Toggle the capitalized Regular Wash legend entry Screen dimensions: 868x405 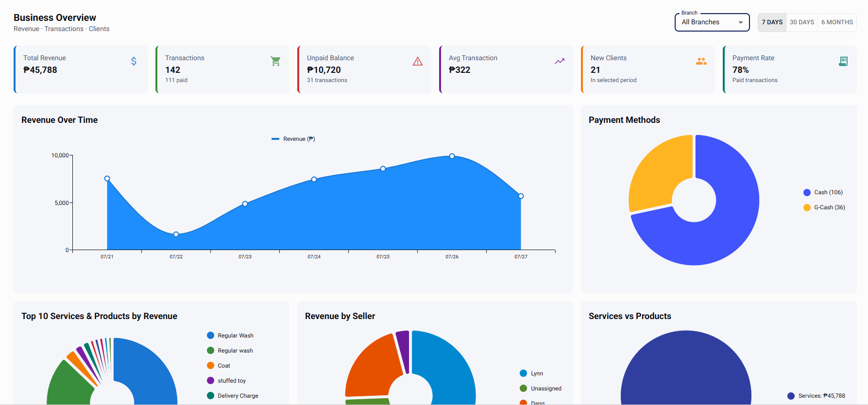click(230, 336)
